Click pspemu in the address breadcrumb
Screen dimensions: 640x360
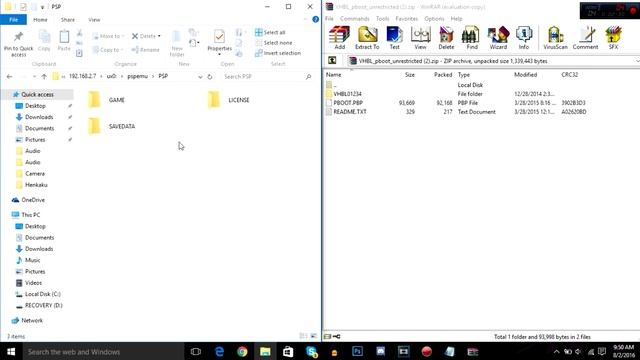click(137, 76)
